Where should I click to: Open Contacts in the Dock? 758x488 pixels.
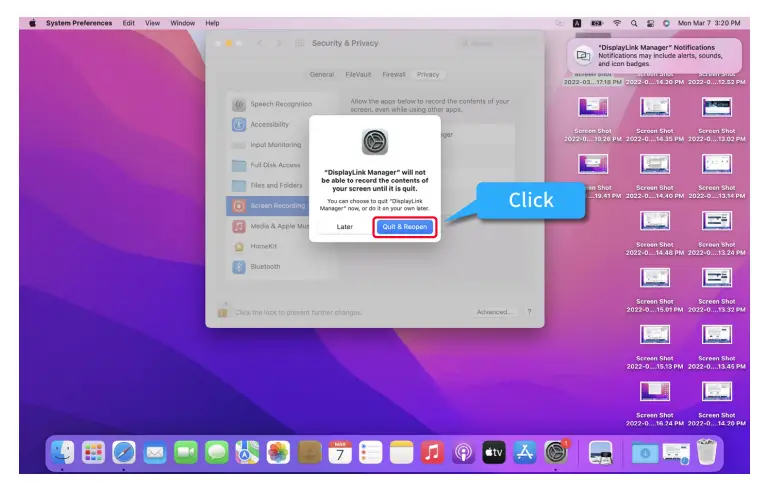point(309,452)
